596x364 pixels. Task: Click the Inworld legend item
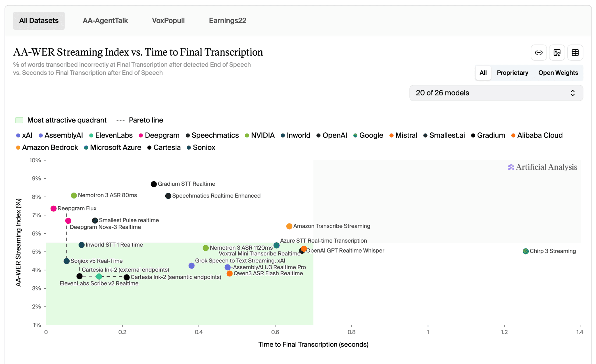(295, 135)
